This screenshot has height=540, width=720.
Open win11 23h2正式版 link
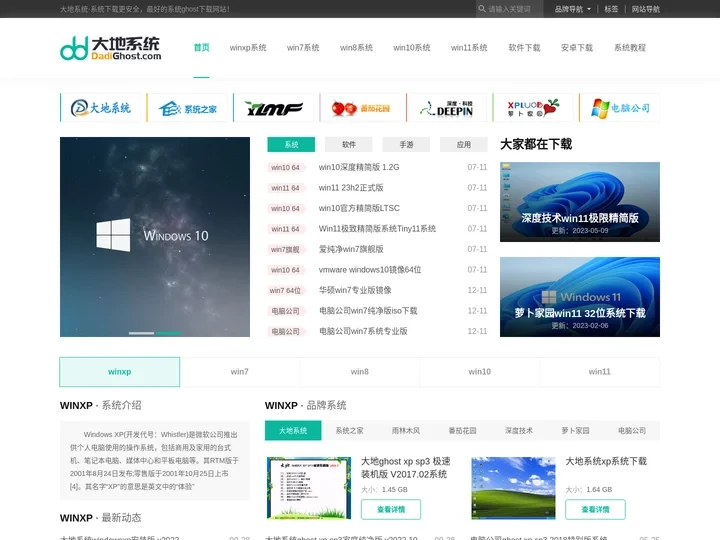[x=351, y=188]
